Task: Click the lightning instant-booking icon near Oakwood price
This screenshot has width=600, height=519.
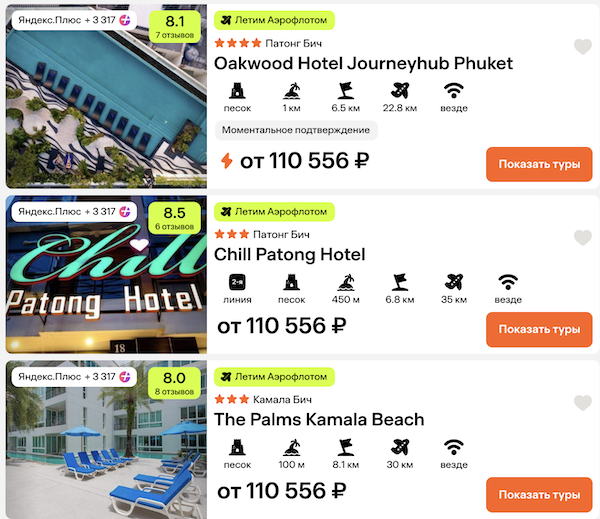Action: click(227, 161)
